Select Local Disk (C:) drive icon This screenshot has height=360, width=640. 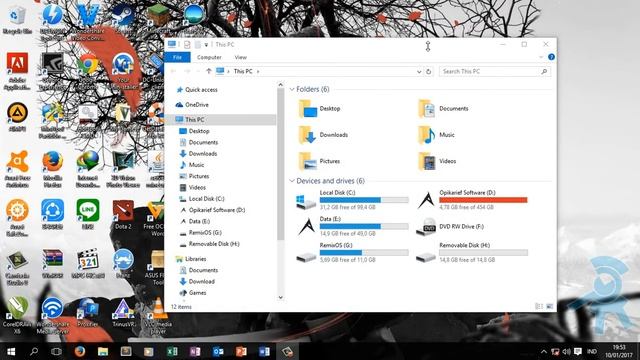(x=306, y=201)
